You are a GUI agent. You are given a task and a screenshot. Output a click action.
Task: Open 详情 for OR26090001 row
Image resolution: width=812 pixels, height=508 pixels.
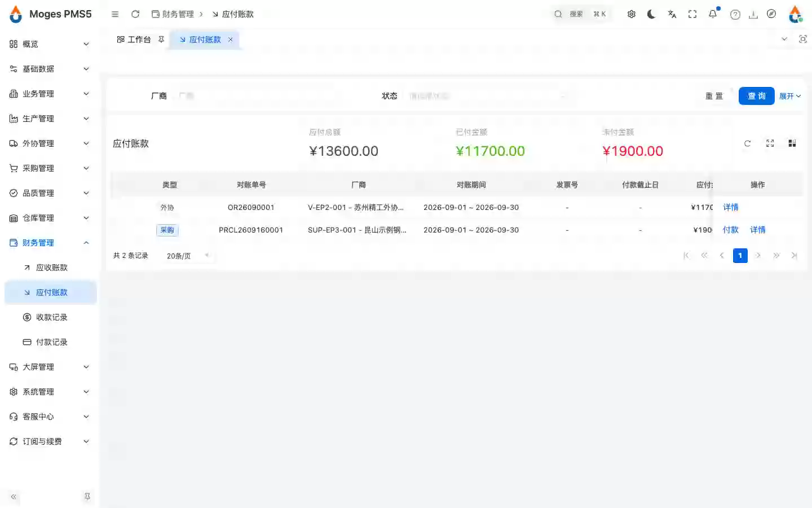click(731, 207)
